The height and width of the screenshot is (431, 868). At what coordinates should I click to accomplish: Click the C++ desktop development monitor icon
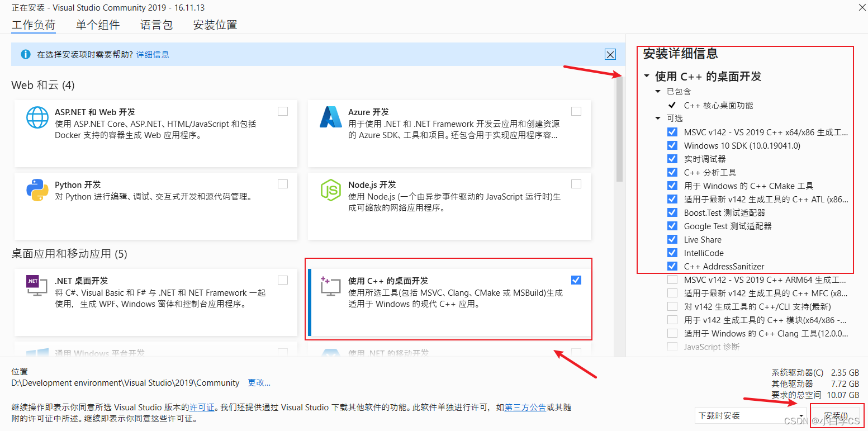tap(330, 286)
